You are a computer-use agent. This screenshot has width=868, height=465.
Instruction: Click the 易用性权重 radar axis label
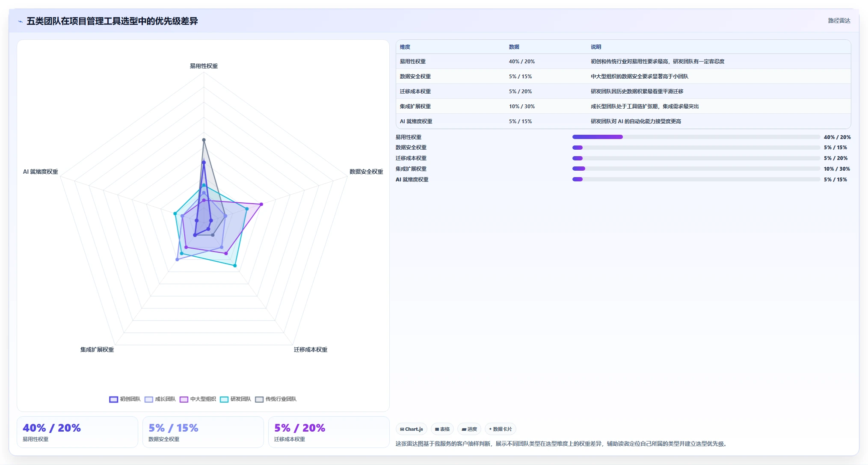click(204, 66)
